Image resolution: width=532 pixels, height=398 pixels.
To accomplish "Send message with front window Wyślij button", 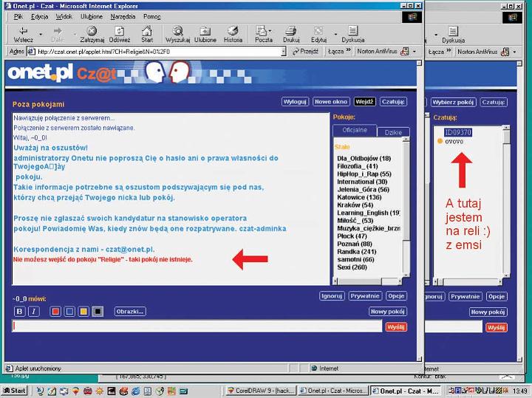I will pos(396,327).
